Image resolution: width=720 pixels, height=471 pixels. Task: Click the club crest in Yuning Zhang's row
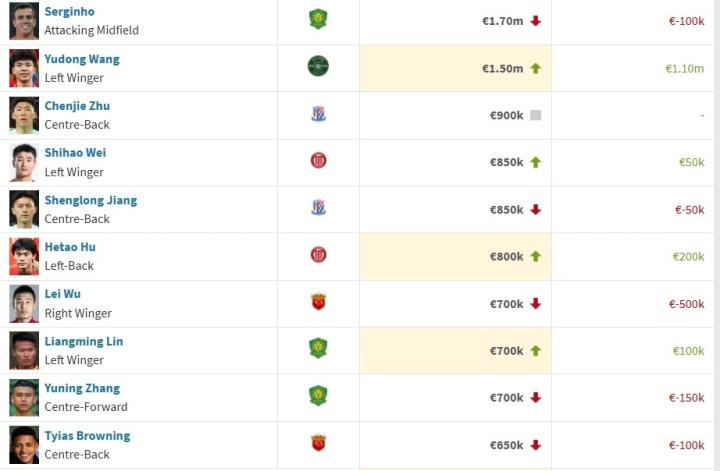318,396
